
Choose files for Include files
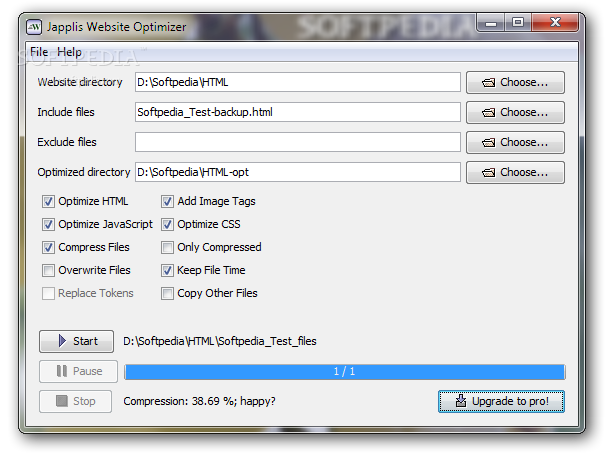[515, 112]
